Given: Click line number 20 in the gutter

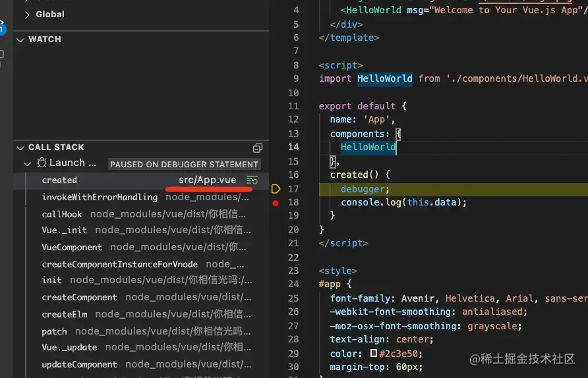Looking at the screenshot, I should click(x=293, y=230).
